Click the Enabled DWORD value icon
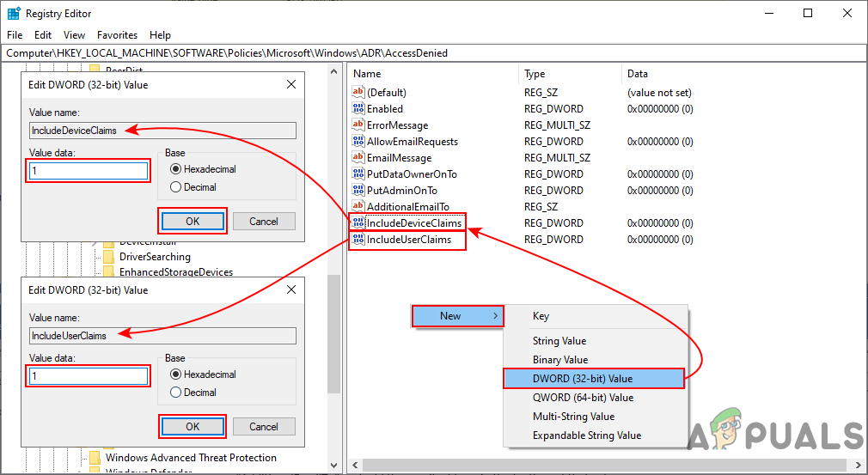The height and width of the screenshot is (475, 868). [358, 109]
